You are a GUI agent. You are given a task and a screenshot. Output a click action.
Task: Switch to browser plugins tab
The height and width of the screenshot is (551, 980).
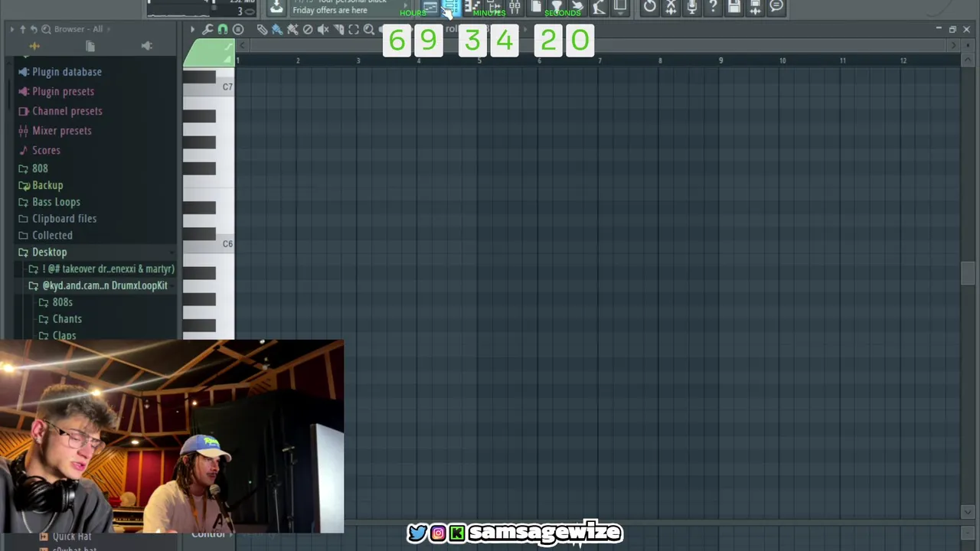click(x=147, y=47)
